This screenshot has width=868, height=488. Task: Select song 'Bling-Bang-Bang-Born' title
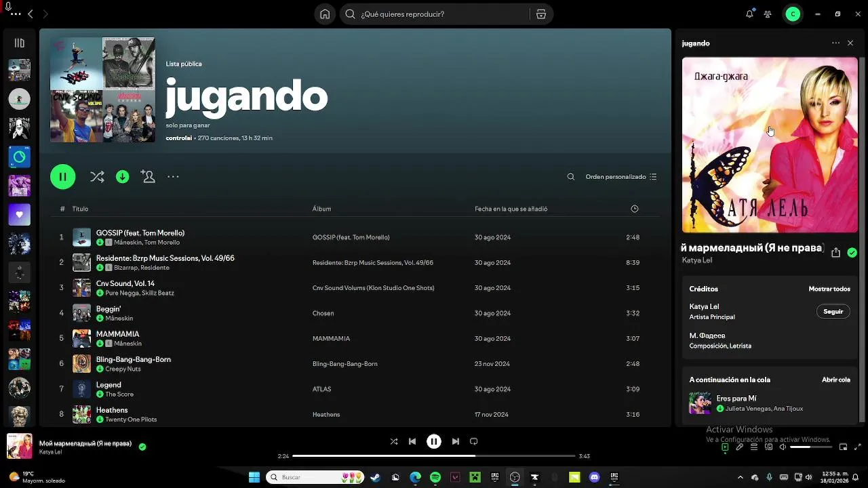tap(134, 359)
